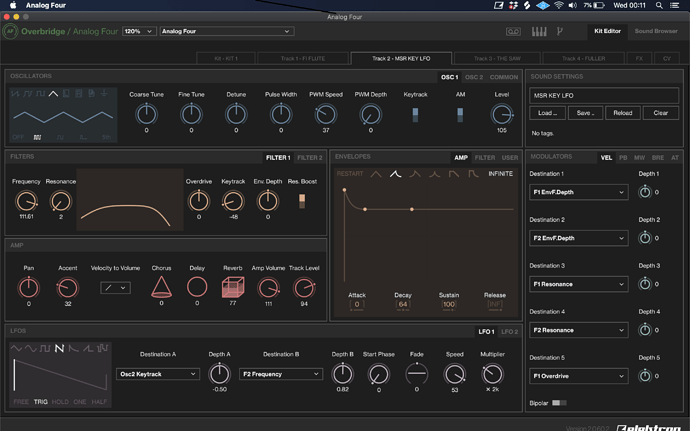Open LFO Destination A dropdown
Viewport: 690px width, 431px height.
click(158, 374)
